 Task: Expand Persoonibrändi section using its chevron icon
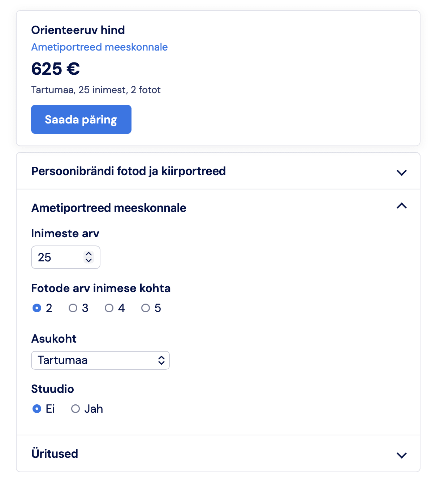click(401, 173)
